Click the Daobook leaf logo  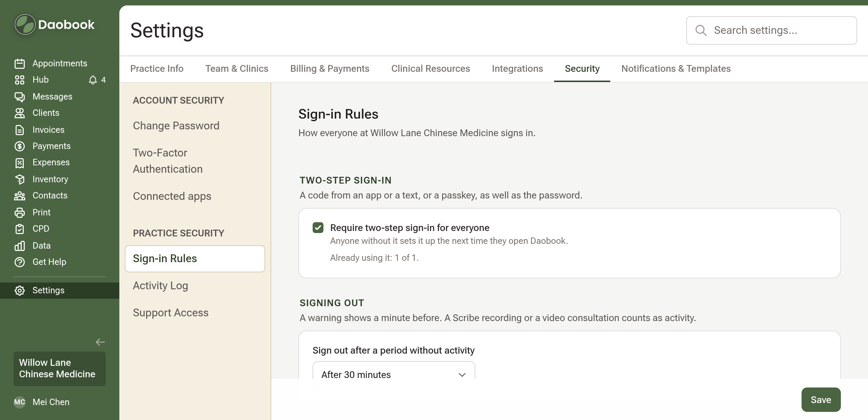pos(25,24)
